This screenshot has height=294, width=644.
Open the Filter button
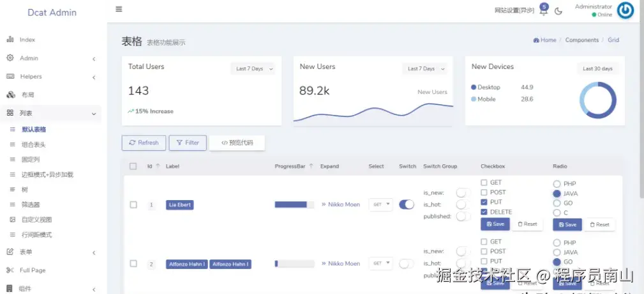[188, 143]
